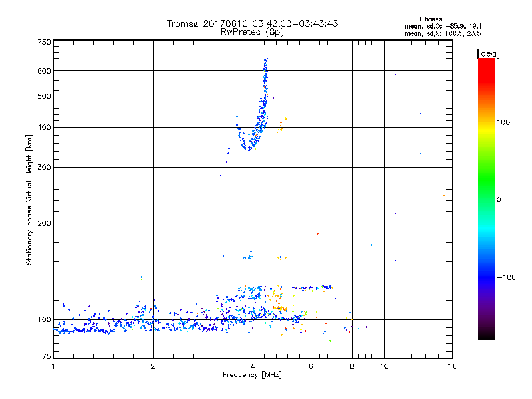Click the Frequency [MHz] x-axis label
532x399 pixels.
tap(252, 376)
